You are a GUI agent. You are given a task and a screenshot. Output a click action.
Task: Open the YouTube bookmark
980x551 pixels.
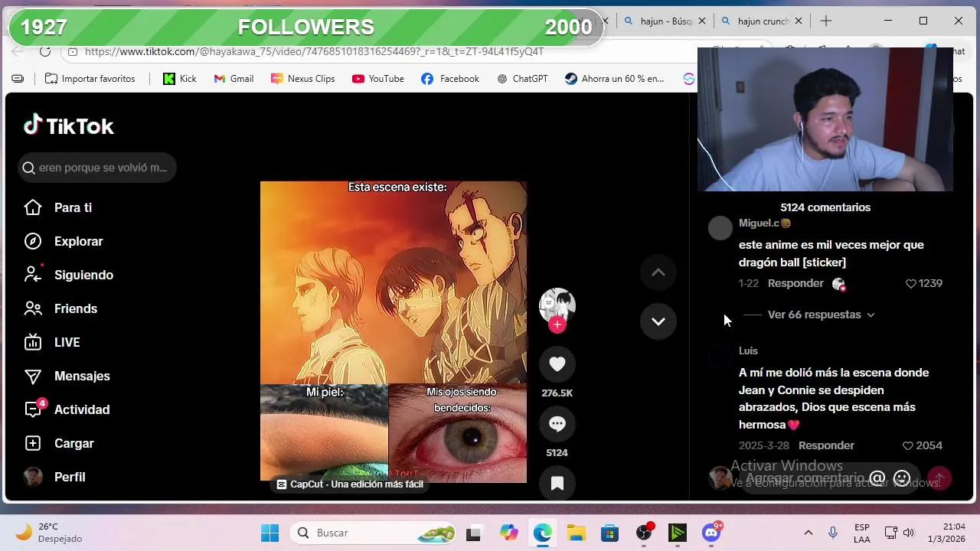[377, 79]
